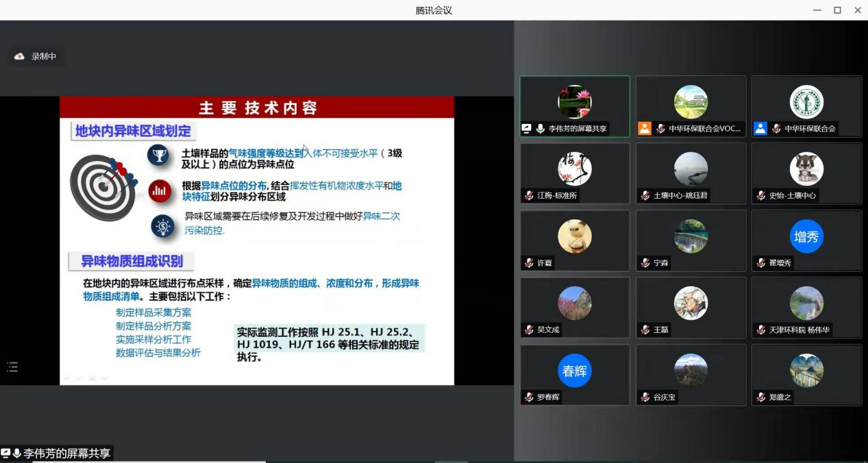Click the blue member badge on 中华环保联合会 tile

pos(761,128)
